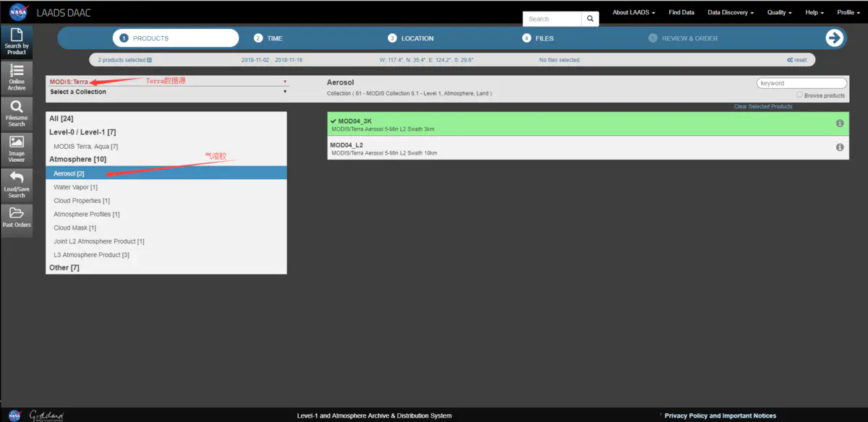This screenshot has height=422, width=868.
Task: Expand the Help menu
Action: coord(814,12)
